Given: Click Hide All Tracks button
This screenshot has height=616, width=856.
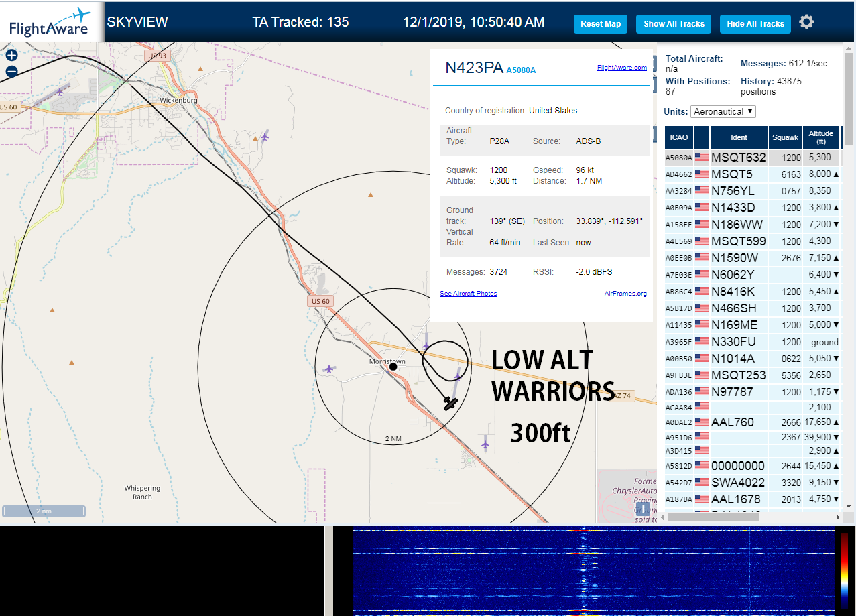Looking at the screenshot, I should click(755, 24).
